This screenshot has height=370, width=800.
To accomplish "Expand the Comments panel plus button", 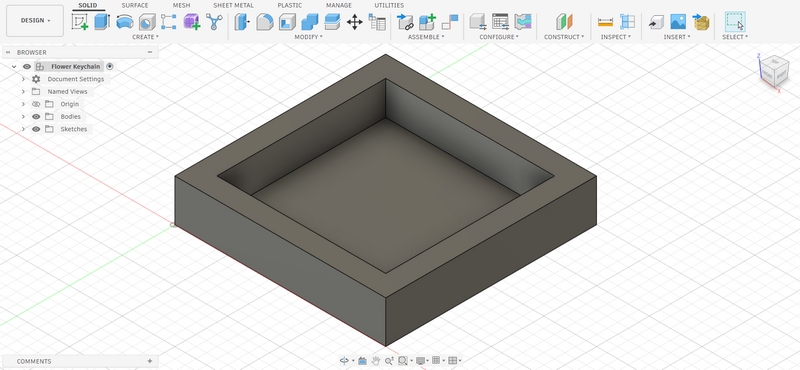I will pos(149,361).
